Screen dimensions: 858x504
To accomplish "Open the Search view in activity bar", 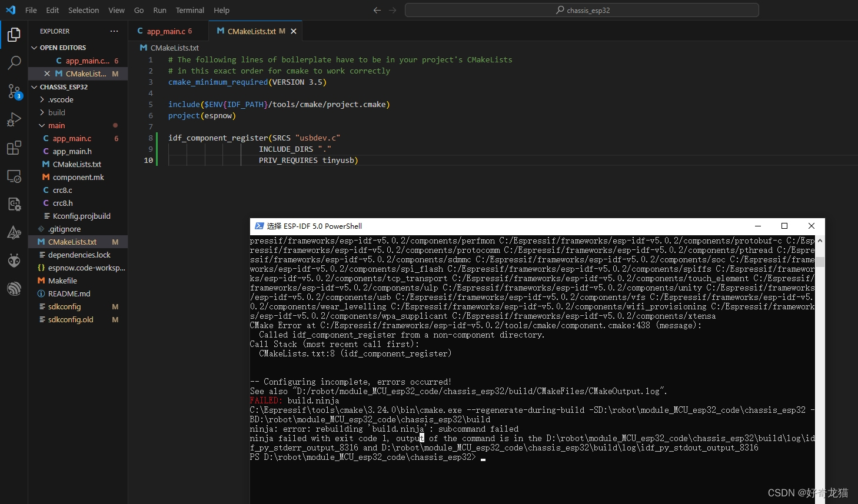I will [x=14, y=63].
